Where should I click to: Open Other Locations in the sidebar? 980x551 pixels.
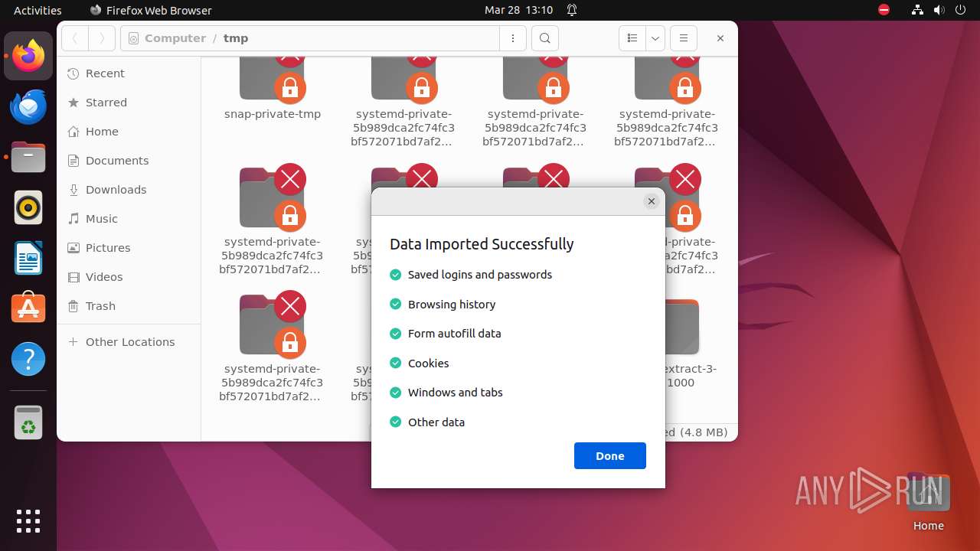[x=129, y=342]
